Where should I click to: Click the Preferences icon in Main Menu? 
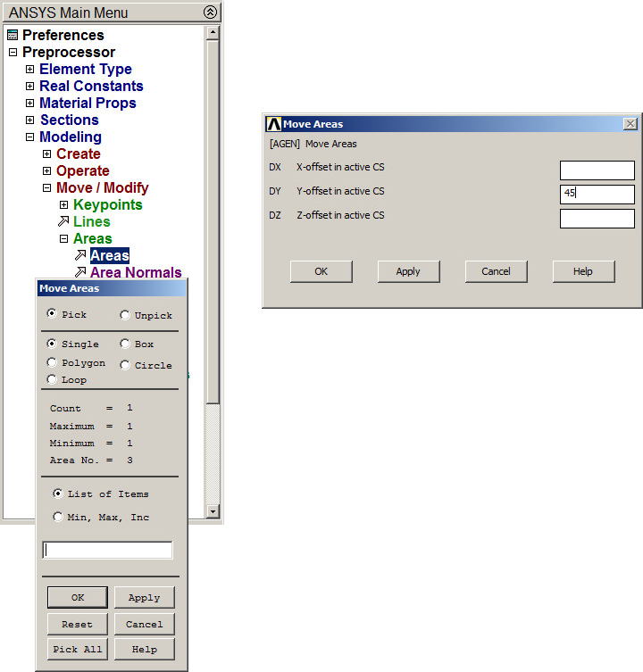click(x=13, y=36)
